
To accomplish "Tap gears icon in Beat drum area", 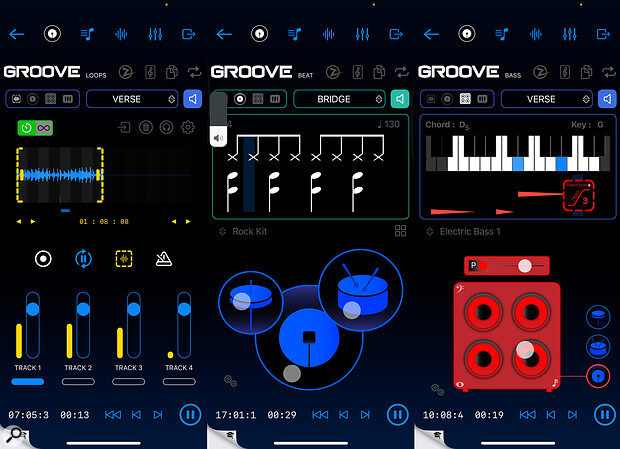I will 231,381.
